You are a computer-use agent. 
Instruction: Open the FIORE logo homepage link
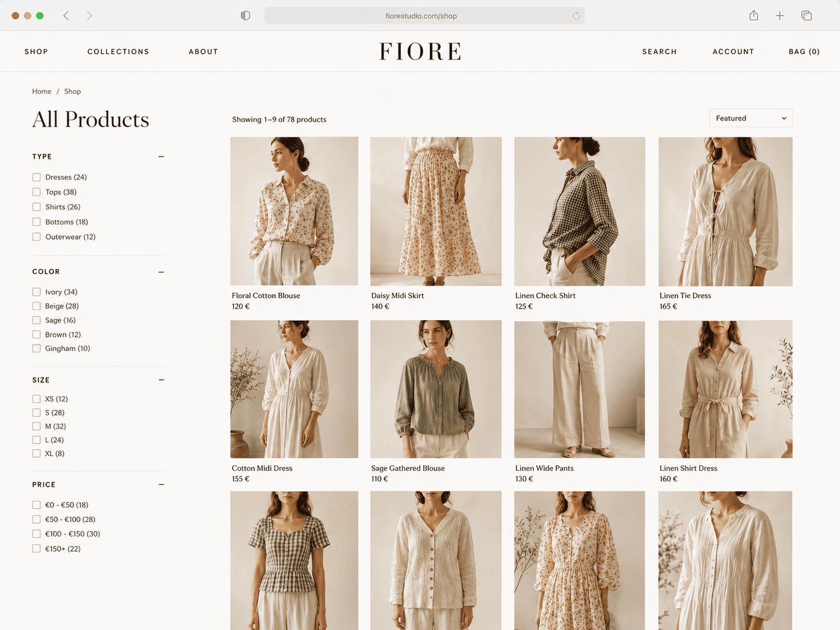[421, 52]
